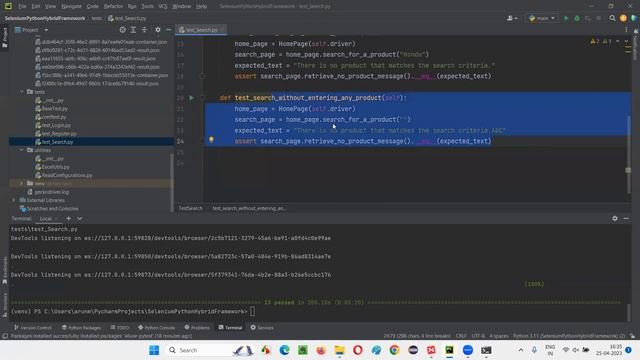Open the Run menu
640x360 pixels.
(x=132, y=6)
